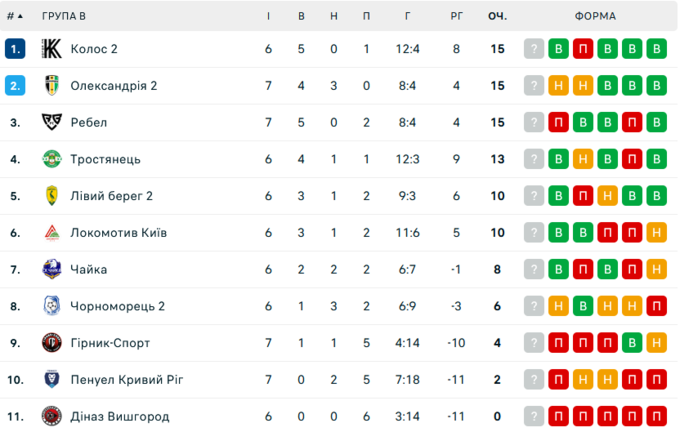The image size is (680, 432).
Task: Click the Олександрія 2 club crest
Action: point(52,86)
